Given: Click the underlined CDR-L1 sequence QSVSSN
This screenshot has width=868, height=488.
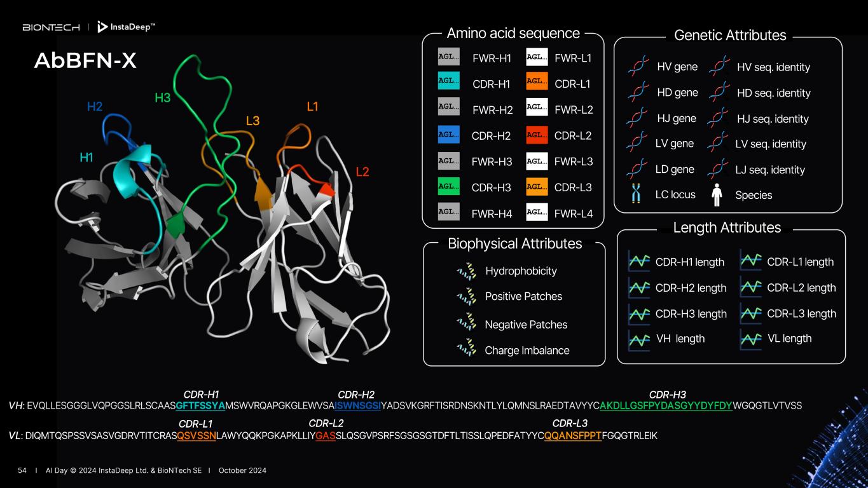Looking at the screenshot, I should 196,436.
